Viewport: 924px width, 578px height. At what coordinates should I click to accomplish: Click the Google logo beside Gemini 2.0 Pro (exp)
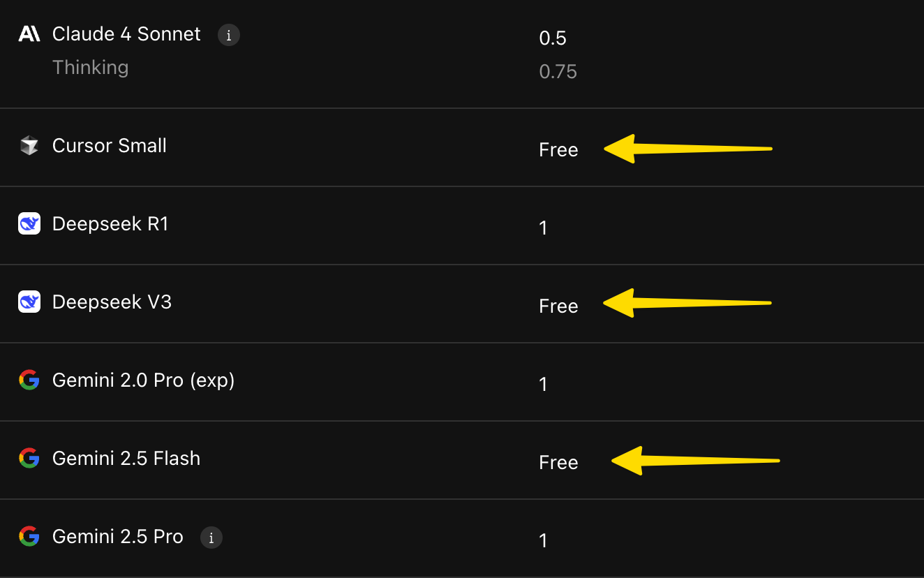click(29, 380)
